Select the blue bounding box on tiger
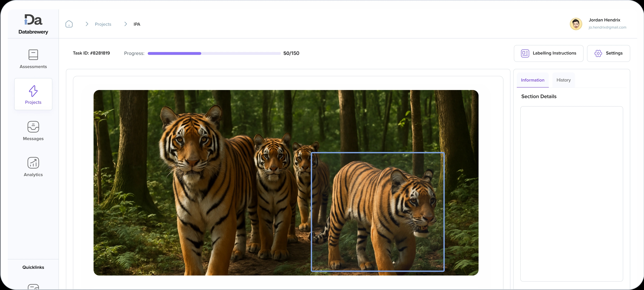Image resolution: width=644 pixels, height=290 pixels. point(378,153)
